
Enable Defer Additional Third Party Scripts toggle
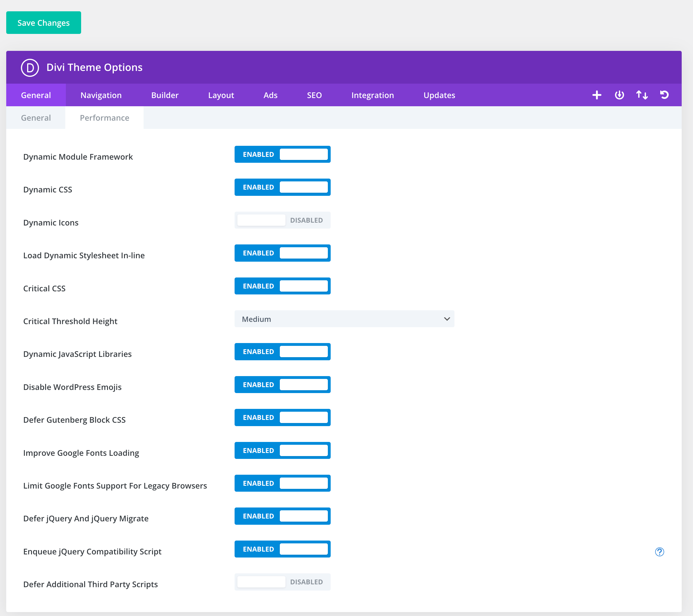[282, 582]
